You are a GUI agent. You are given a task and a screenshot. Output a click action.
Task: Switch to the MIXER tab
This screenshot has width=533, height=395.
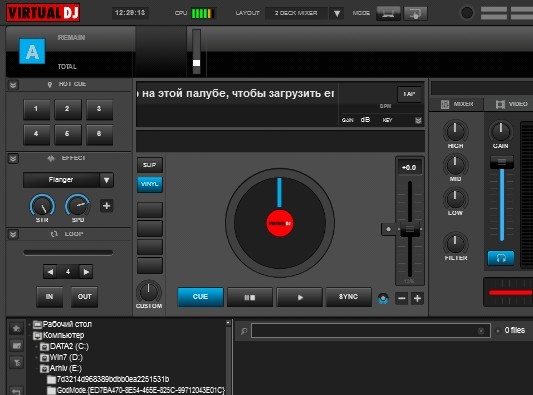[457, 104]
